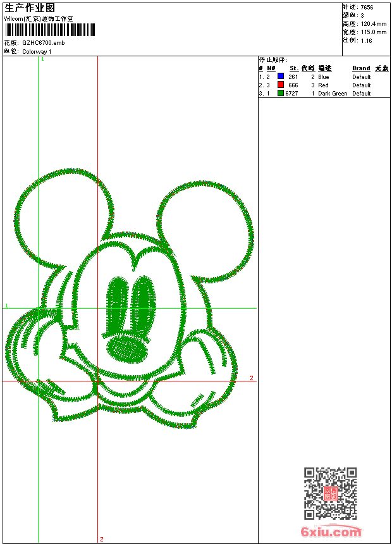Click the 生产作业图 worksheet title
Screen dimensions: 392x544
click(x=30, y=8)
